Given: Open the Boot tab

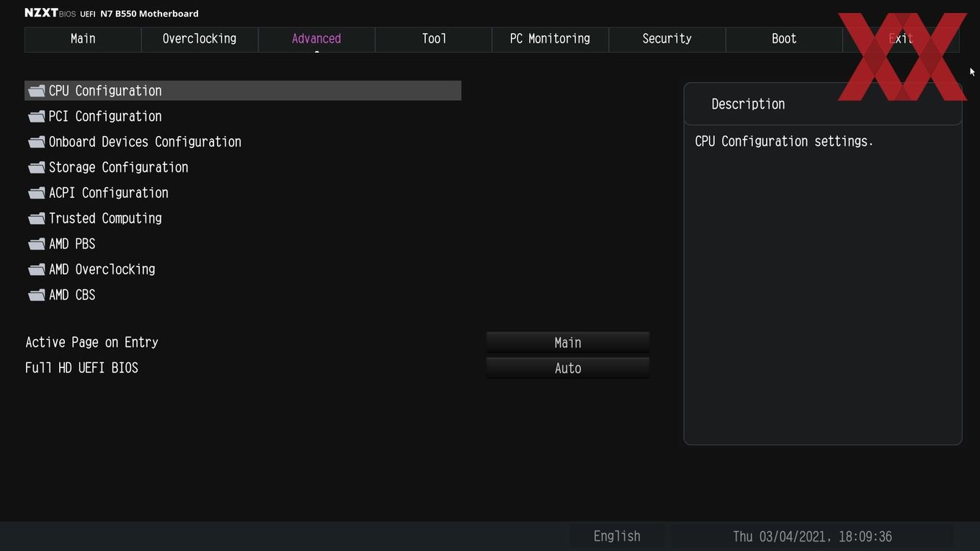Looking at the screenshot, I should [x=784, y=39].
